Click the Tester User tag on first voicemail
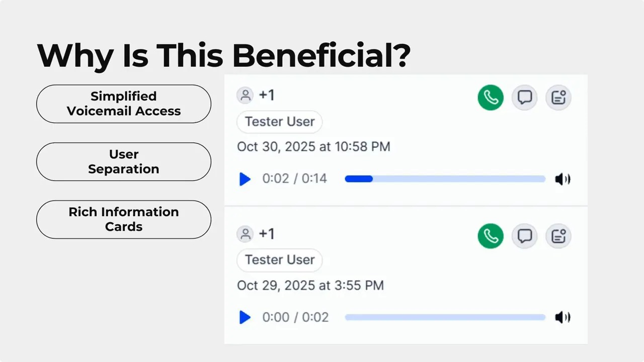This screenshot has height=362, width=644. pyautogui.click(x=280, y=122)
